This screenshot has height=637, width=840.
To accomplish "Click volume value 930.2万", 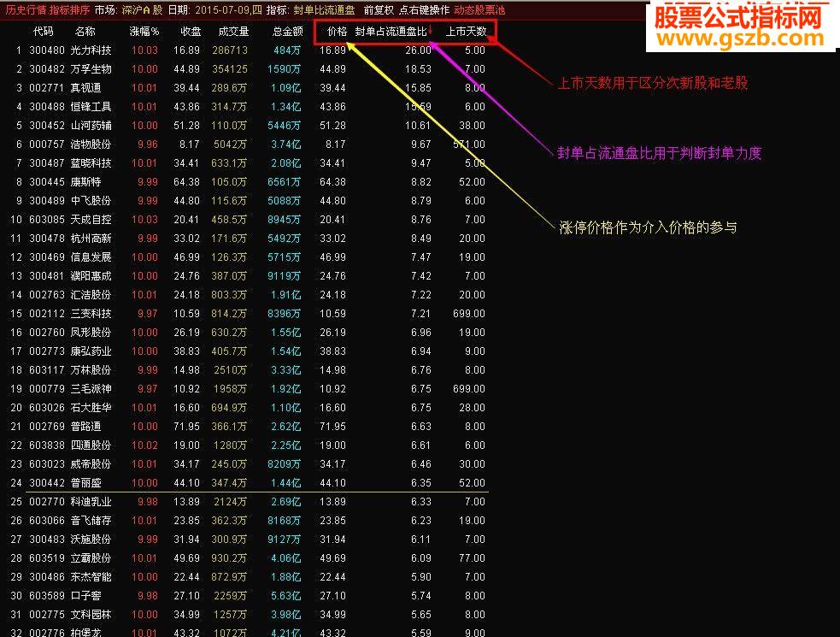I will pos(229,558).
